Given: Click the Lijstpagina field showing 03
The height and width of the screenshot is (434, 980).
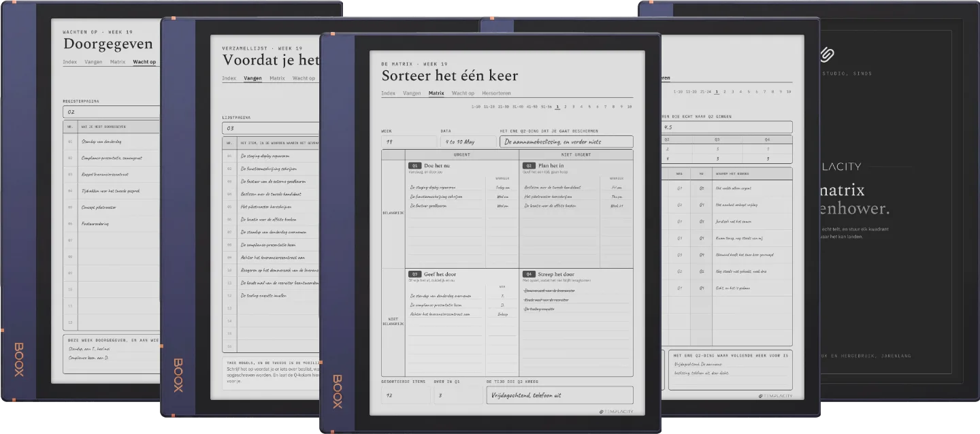Looking at the screenshot, I should (x=271, y=129).
